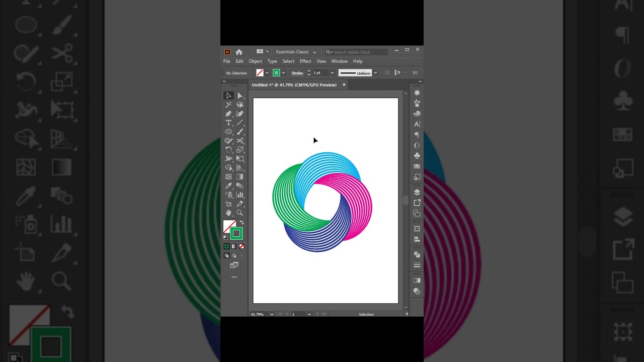Select the Rotate tool
Screen dimensions: 644x362
(x=228, y=150)
